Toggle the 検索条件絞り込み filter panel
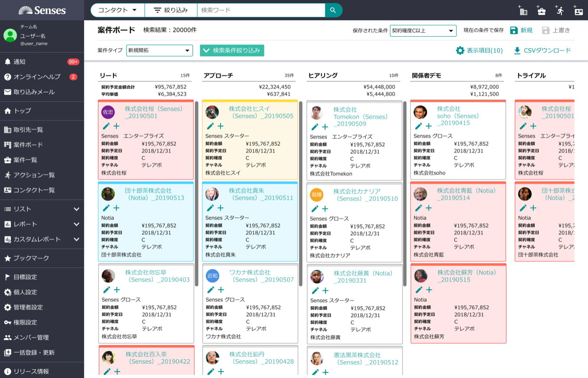 coord(232,50)
